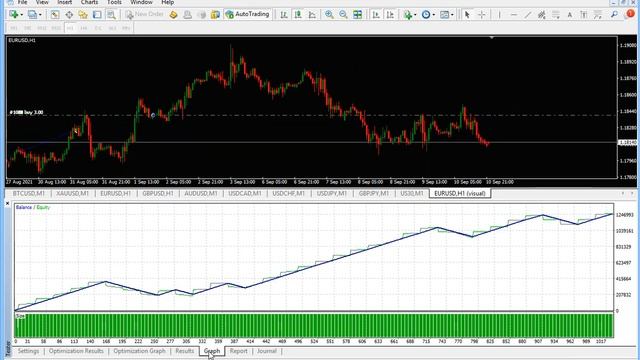The width and height of the screenshot is (640, 360).
Task: Select the vertical line drawing tool
Action: click(499, 15)
